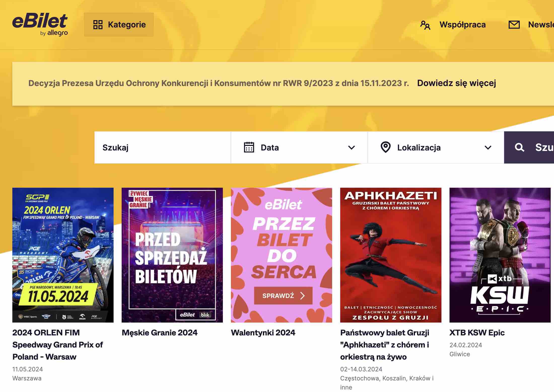The width and height of the screenshot is (554, 392).
Task: Click the Współpraca people icon
Action: coord(425,25)
